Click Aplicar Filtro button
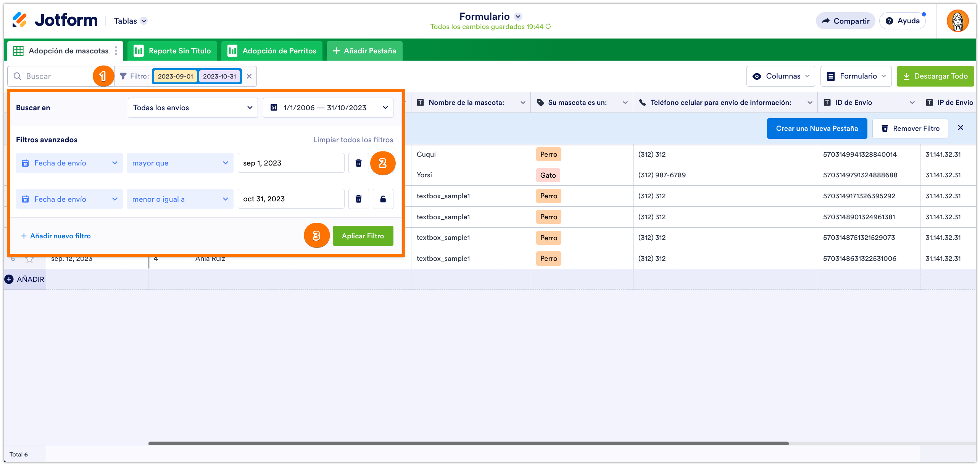Image resolution: width=980 pixels, height=466 pixels. [x=363, y=236]
